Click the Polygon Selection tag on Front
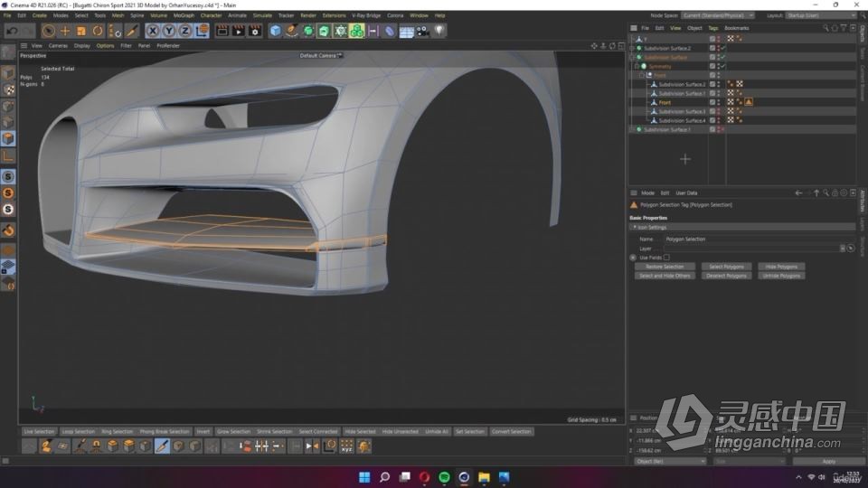This screenshot has width=868, height=488. click(x=749, y=102)
